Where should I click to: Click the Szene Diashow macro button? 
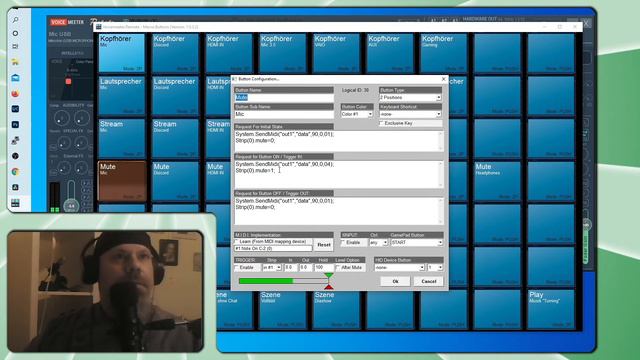point(336,309)
